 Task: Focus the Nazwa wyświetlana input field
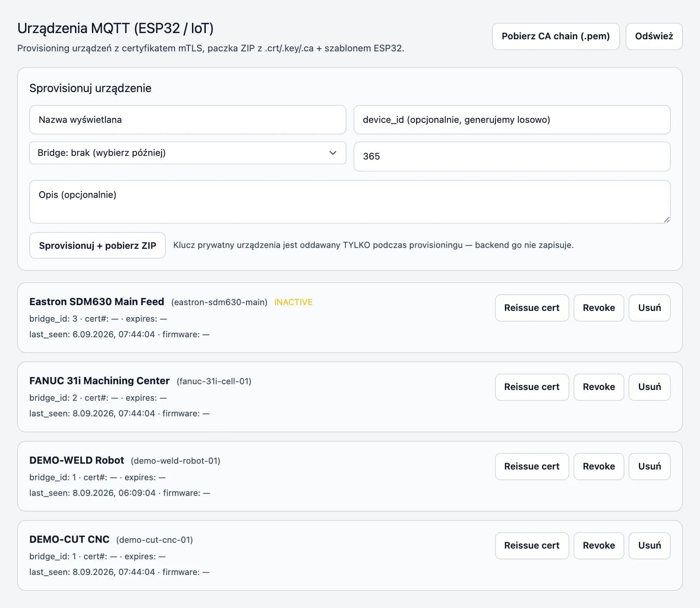click(x=187, y=120)
